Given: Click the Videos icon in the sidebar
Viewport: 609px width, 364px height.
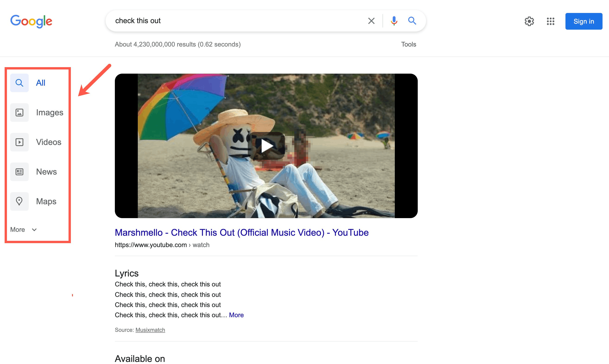Looking at the screenshot, I should coord(19,142).
